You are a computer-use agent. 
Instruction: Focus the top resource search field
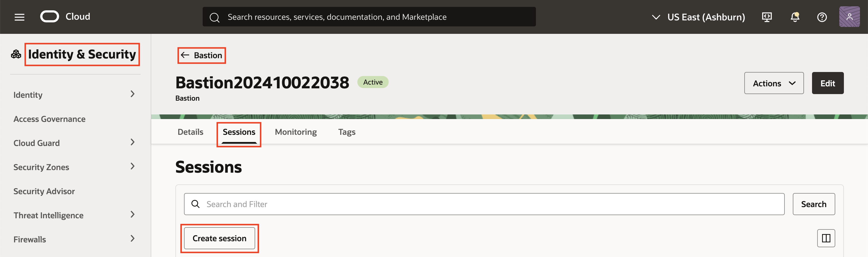coord(369,17)
